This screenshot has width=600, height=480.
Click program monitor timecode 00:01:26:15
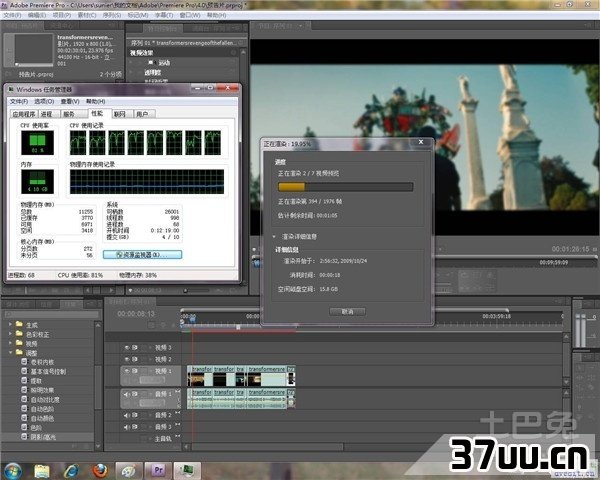point(570,249)
